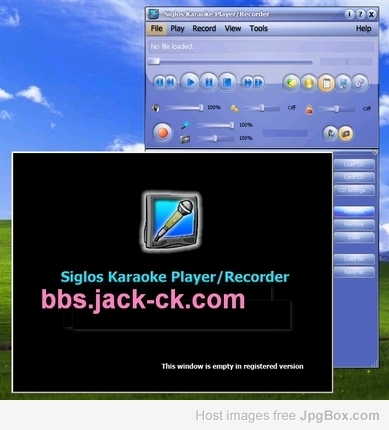Click the song position seek bar
This screenshot has width=389, height=430.
[x=231, y=62]
